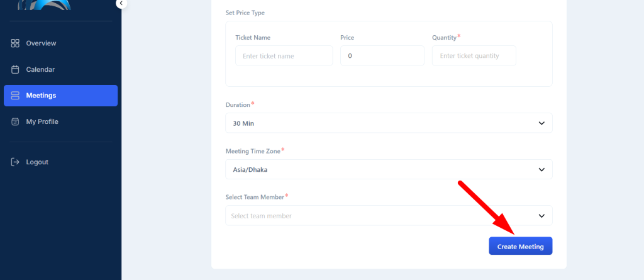Click the Price input field

pos(382,55)
